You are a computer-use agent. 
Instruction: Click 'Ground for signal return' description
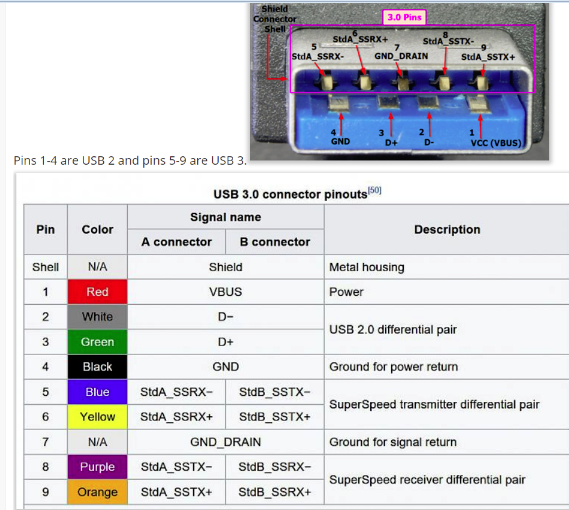(447, 442)
